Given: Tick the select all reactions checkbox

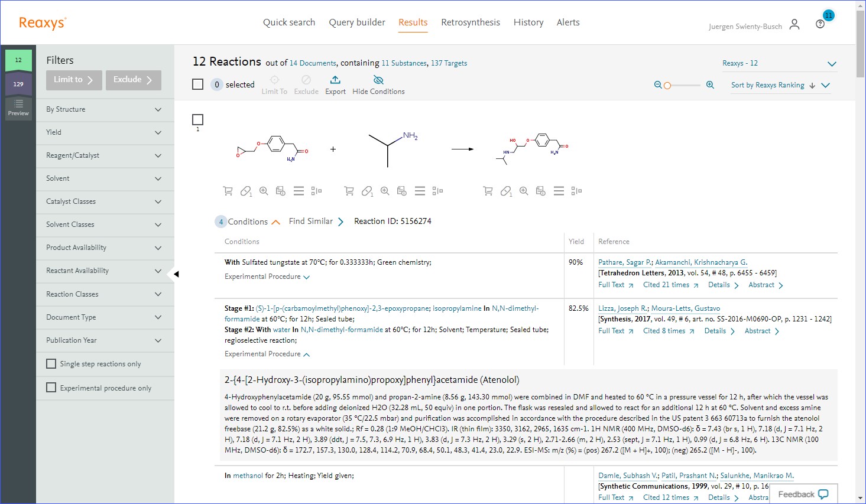Looking at the screenshot, I should [x=198, y=84].
